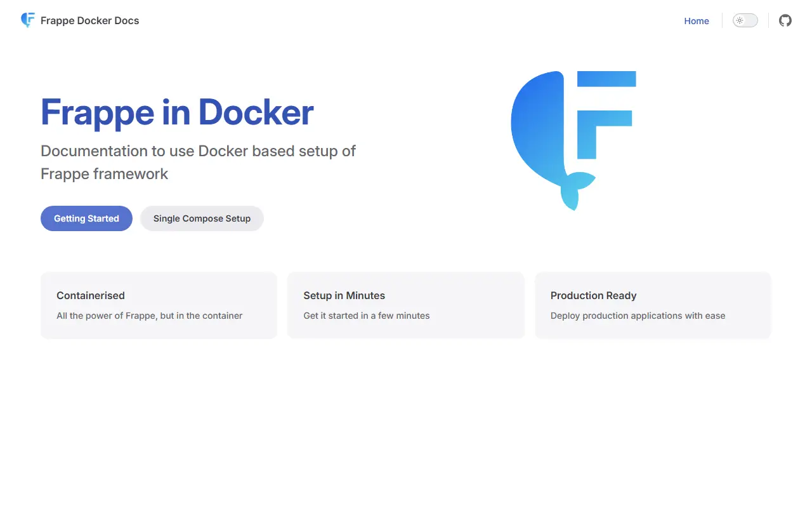812x508 pixels.
Task: Select the Production Ready feature card
Action: coord(653,305)
